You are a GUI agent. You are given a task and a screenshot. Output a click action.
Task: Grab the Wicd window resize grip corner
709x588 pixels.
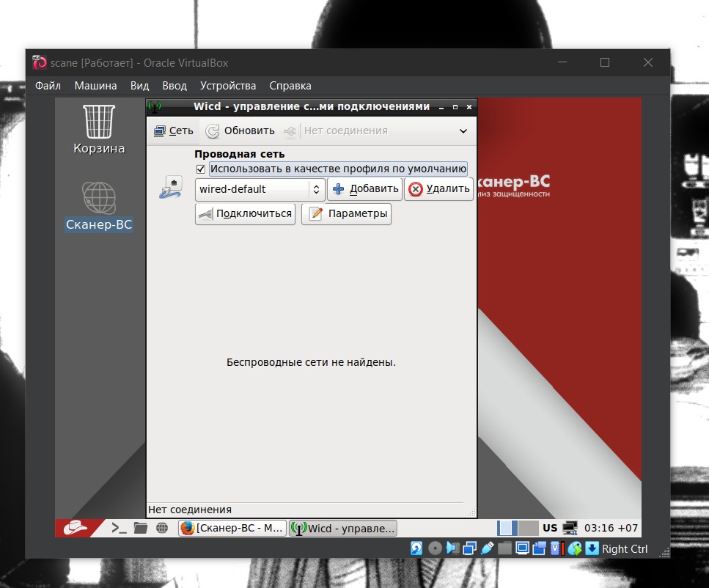471,513
